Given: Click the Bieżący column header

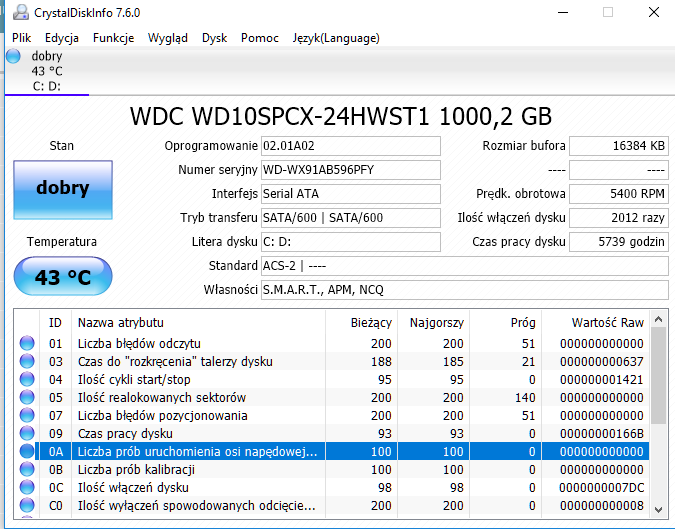Looking at the screenshot, I should [x=362, y=322].
